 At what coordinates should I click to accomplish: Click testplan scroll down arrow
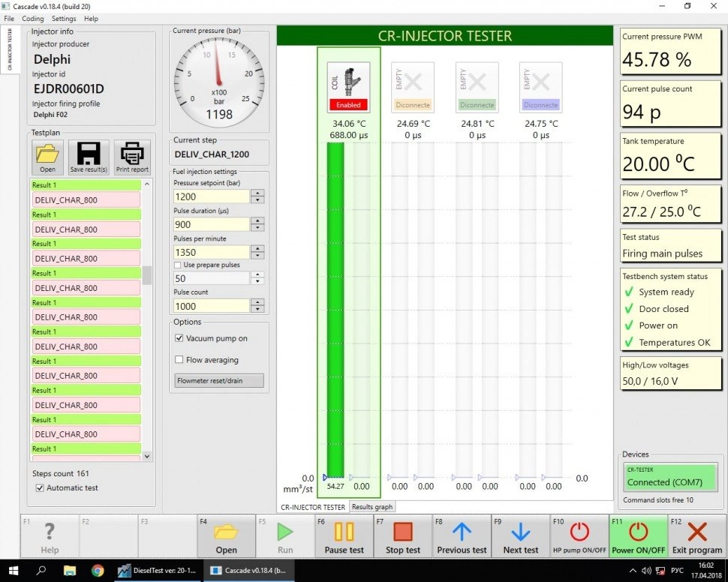coord(146,456)
